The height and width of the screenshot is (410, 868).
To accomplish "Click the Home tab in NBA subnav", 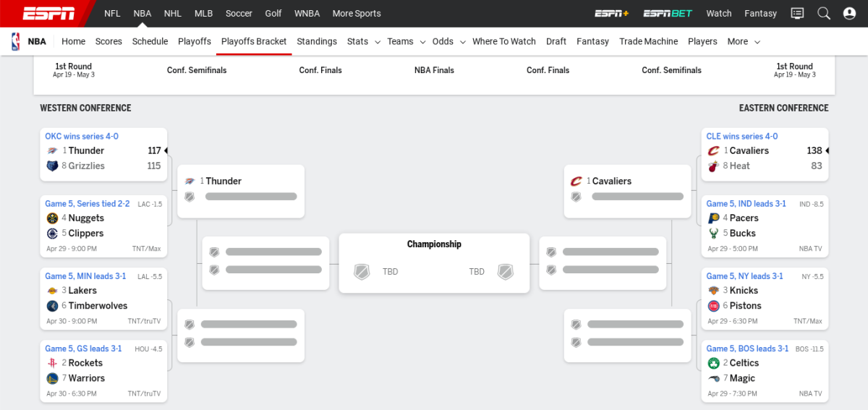I will click(x=73, y=41).
